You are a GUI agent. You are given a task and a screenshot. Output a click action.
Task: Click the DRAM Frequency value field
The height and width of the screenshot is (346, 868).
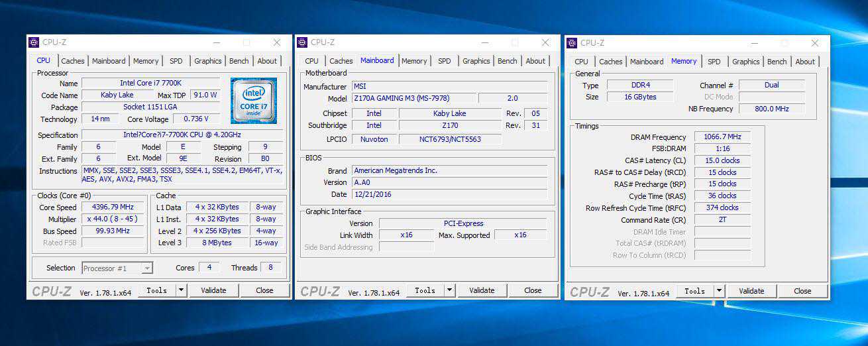722,137
